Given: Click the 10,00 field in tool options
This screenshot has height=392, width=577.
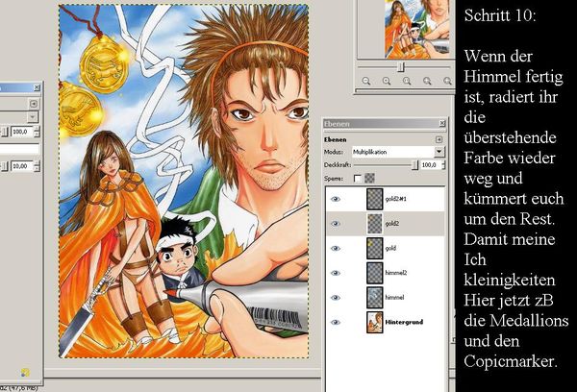Looking at the screenshot, I should pos(22,166).
